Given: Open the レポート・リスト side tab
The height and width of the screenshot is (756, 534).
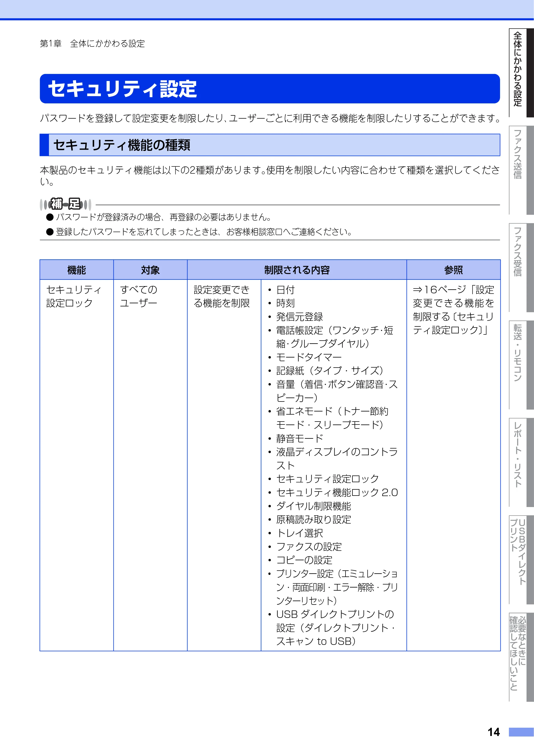Looking at the screenshot, I should tap(521, 462).
